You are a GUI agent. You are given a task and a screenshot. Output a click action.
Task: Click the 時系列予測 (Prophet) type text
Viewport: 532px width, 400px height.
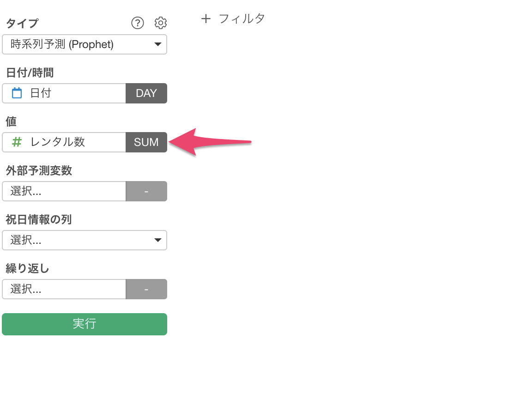62,44
